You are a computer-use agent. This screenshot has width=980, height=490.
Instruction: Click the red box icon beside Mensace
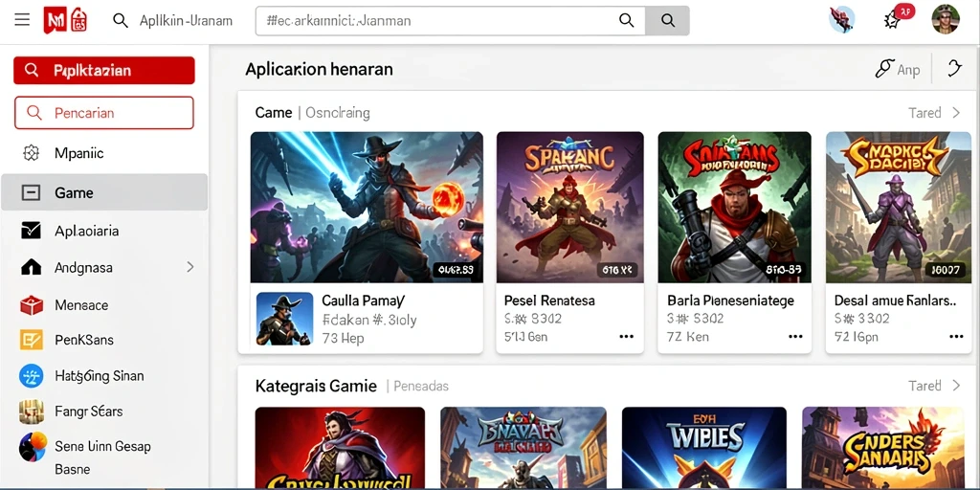click(32, 305)
